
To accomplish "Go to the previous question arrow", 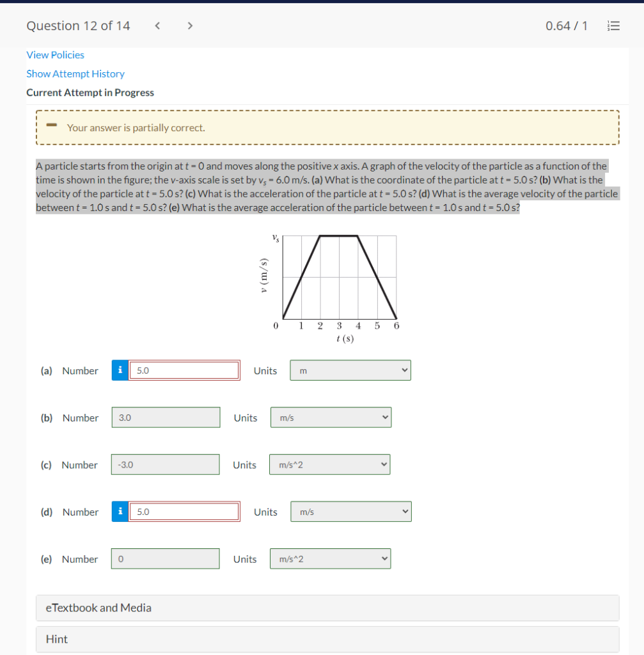I will pyautogui.click(x=157, y=26).
